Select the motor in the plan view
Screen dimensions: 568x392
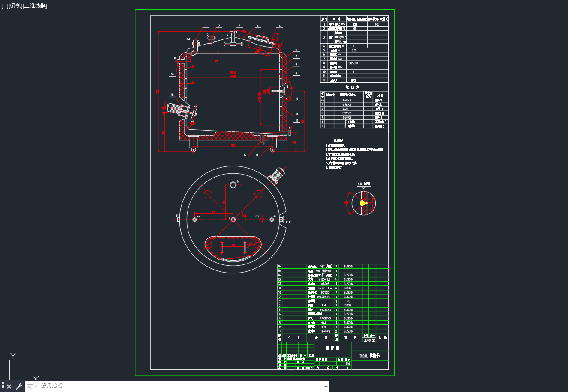pyautogui.click(x=276, y=175)
